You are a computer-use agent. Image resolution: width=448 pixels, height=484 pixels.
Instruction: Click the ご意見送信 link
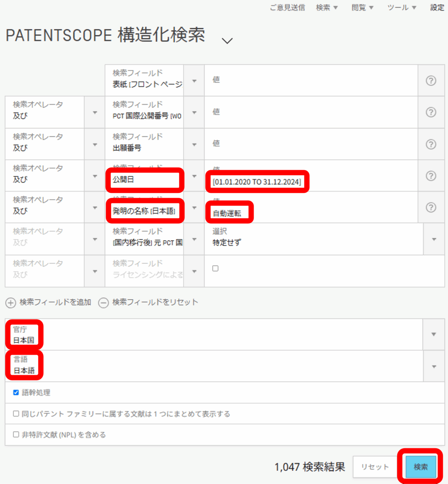(x=287, y=8)
